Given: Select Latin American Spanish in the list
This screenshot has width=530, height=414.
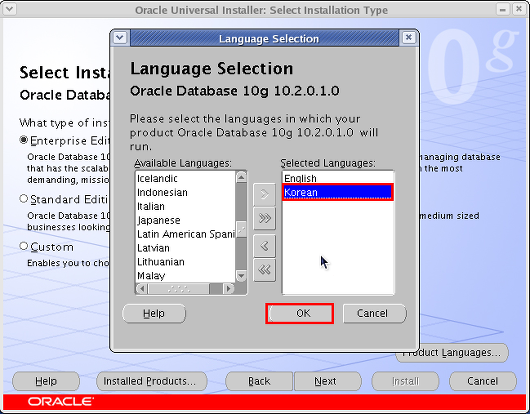Looking at the screenshot, I should (x=185, y=234).
